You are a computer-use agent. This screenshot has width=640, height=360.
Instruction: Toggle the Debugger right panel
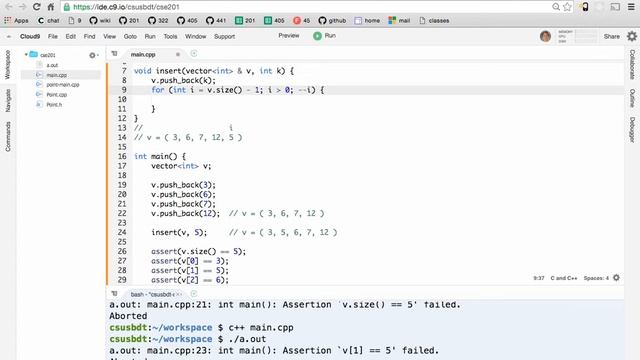632,130
